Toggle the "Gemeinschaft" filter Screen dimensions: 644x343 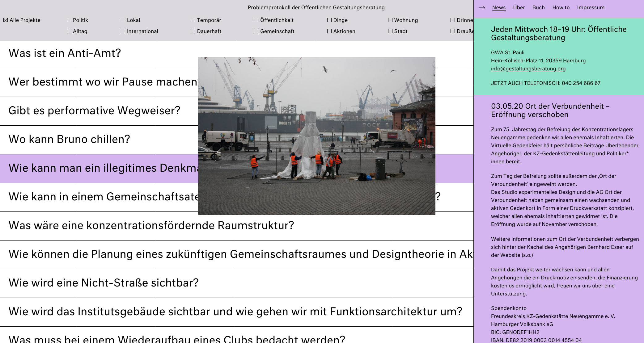(256, 31)
